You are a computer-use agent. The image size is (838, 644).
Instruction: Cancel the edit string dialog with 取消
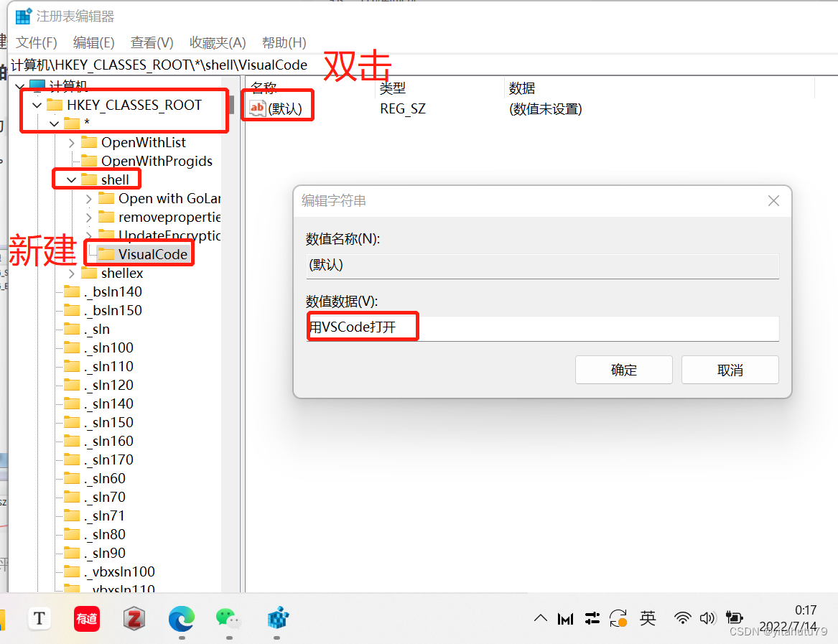click(730, 370)
